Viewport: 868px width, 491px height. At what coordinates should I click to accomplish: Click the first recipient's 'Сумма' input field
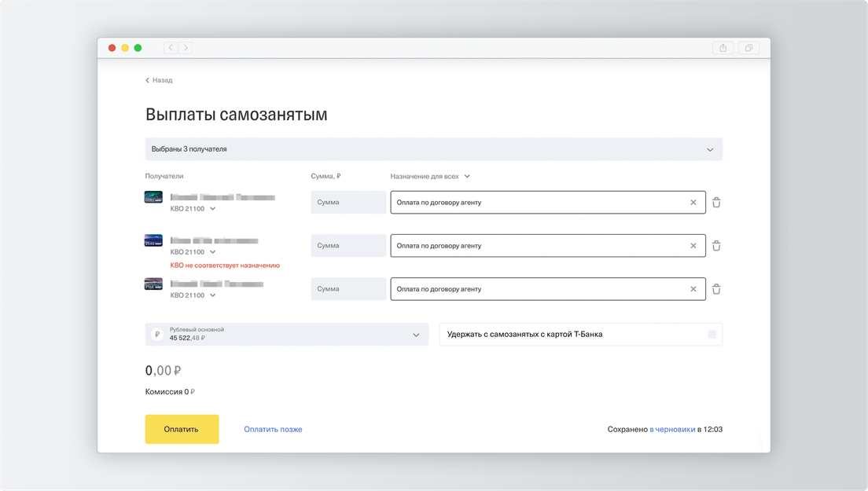[348, 203]
